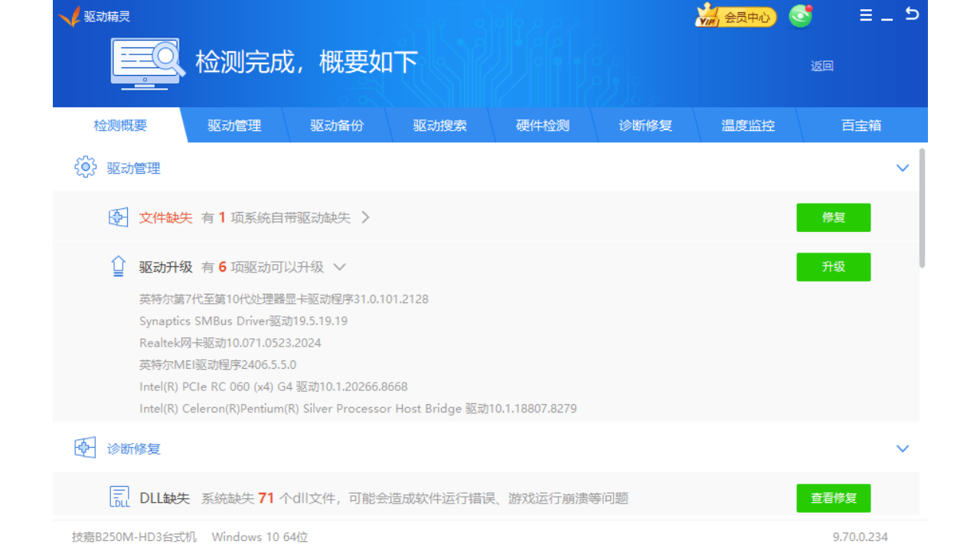Image resolution: width=980 pixels, height=551 pixels.
Task: Open the hamburger main menu icon
Action: tap(866, 15)
